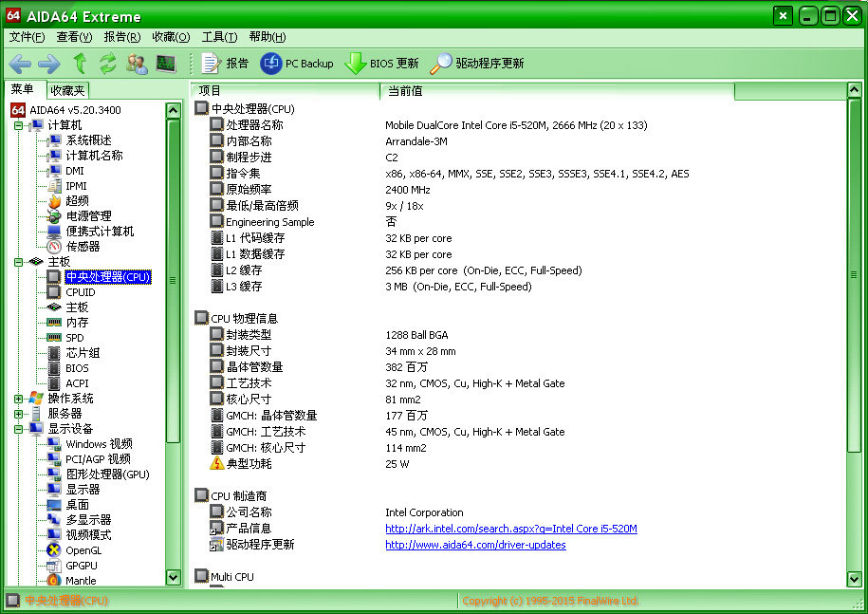Select 图形处理器(GPU) in the tree
This screenshot has width=868, height=614.
click(99, 474)
